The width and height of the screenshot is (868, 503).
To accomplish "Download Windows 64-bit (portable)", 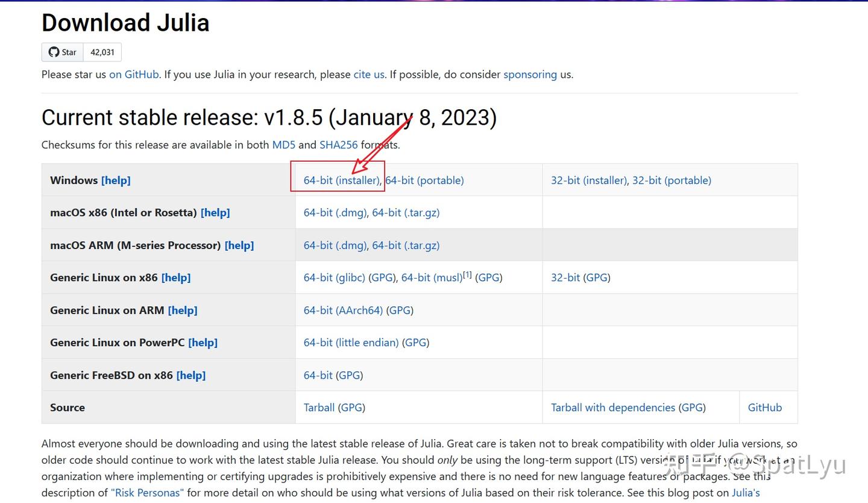I will (424, 180).
